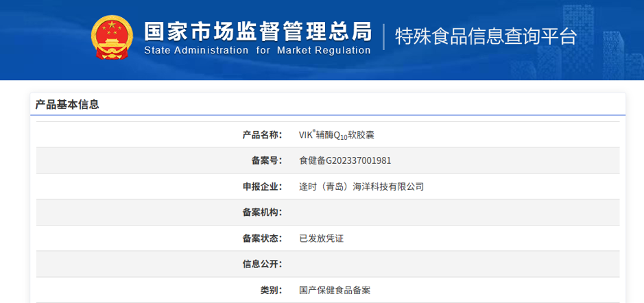Select the status value 已发放凭证

pyautogui.click(x=321, y=238)
